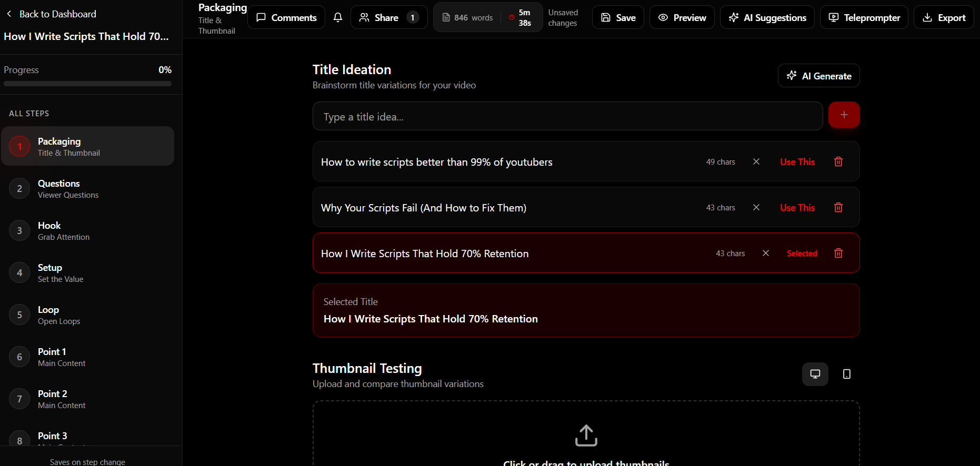980x466 pixels.
Task: Launch the Teleprompter
Action: (864, 17)
